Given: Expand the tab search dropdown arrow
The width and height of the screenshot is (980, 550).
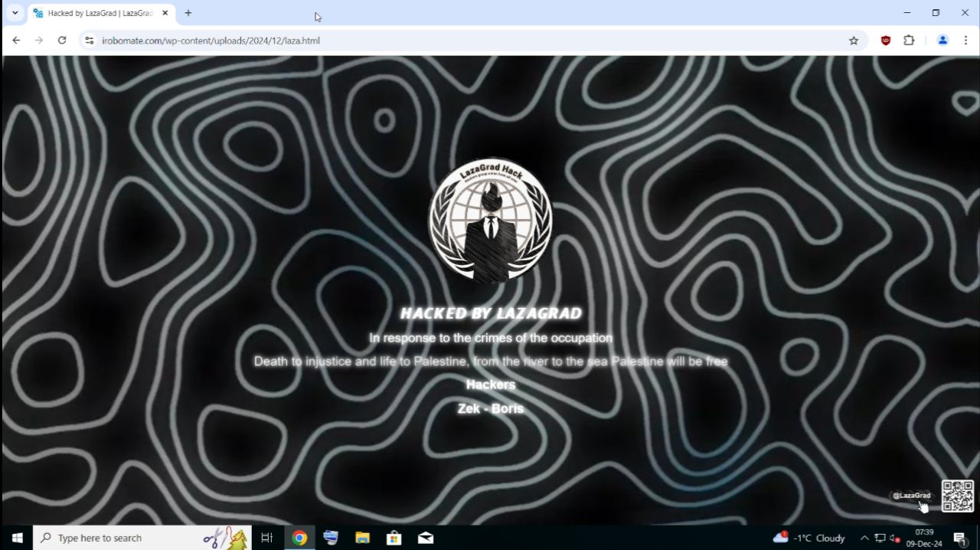Looking at the screenshot, I should 15,13.
